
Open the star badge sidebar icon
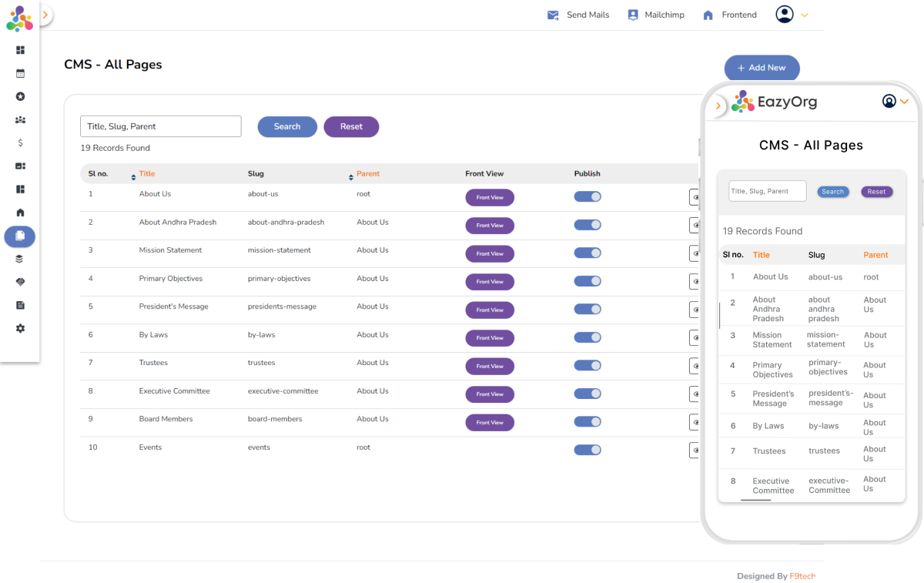coord(20,97)
